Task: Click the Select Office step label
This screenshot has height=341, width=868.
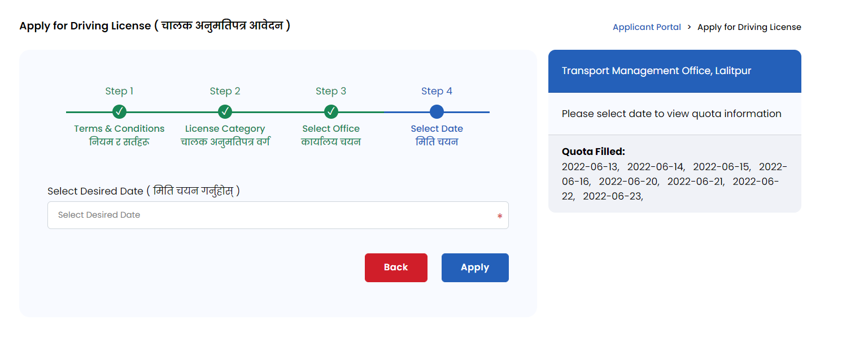Action: pyautogui.click(x=331, y=128)
